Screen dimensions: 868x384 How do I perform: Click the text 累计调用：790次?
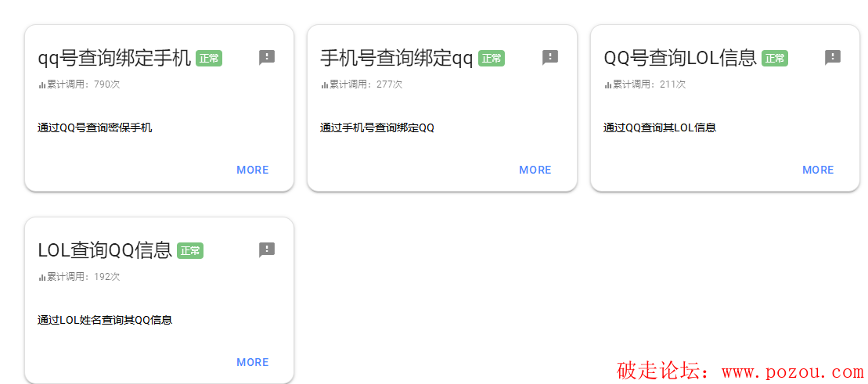(83, 84)
